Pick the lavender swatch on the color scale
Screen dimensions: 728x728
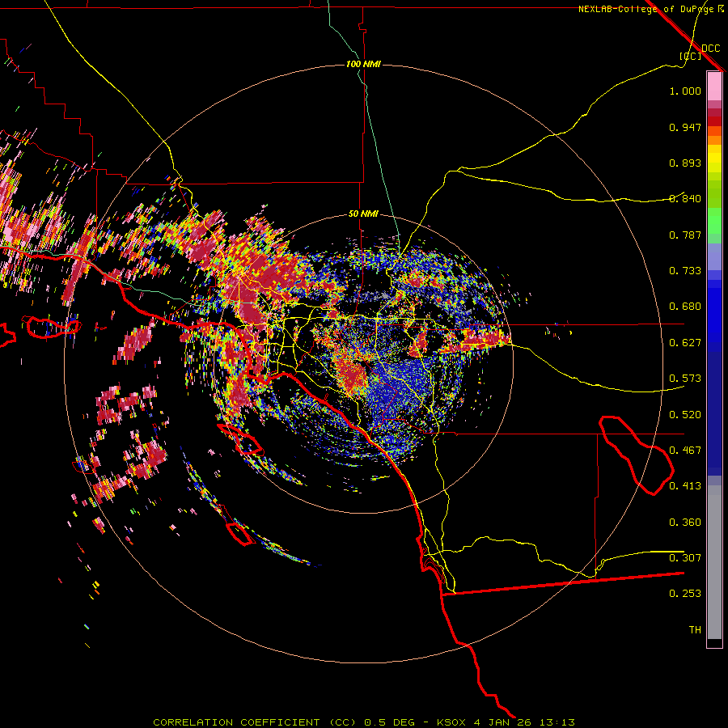pos(714,256)
